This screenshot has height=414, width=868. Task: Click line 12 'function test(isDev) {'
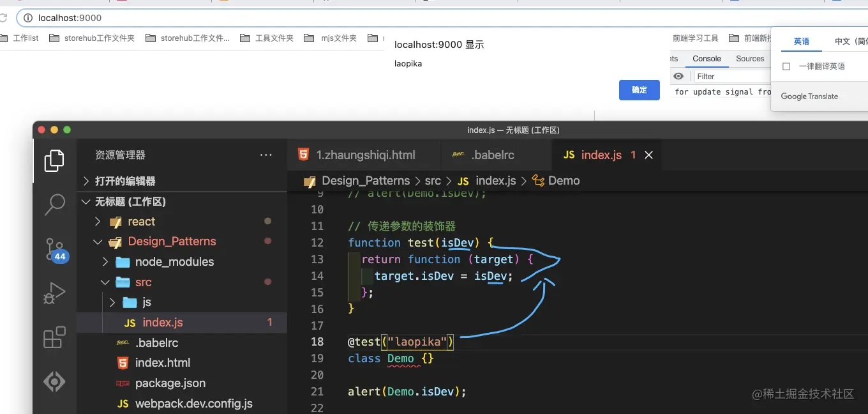(x=421, y=243)
